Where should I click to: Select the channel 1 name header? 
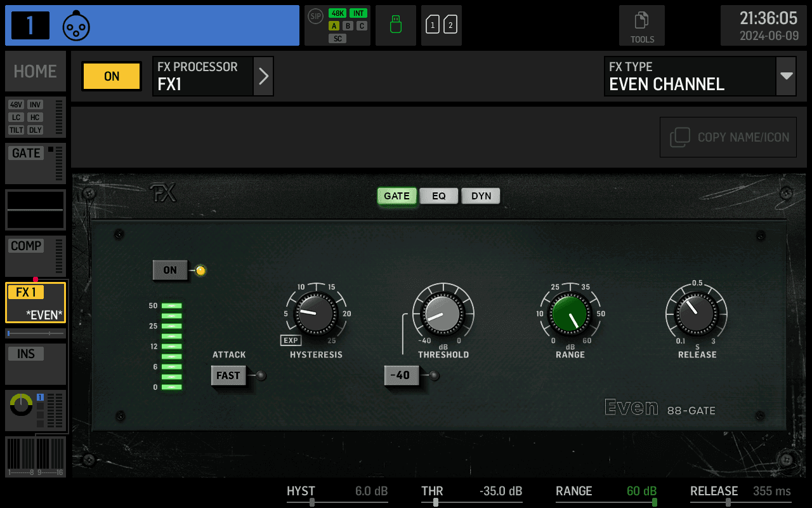(152, 25)
